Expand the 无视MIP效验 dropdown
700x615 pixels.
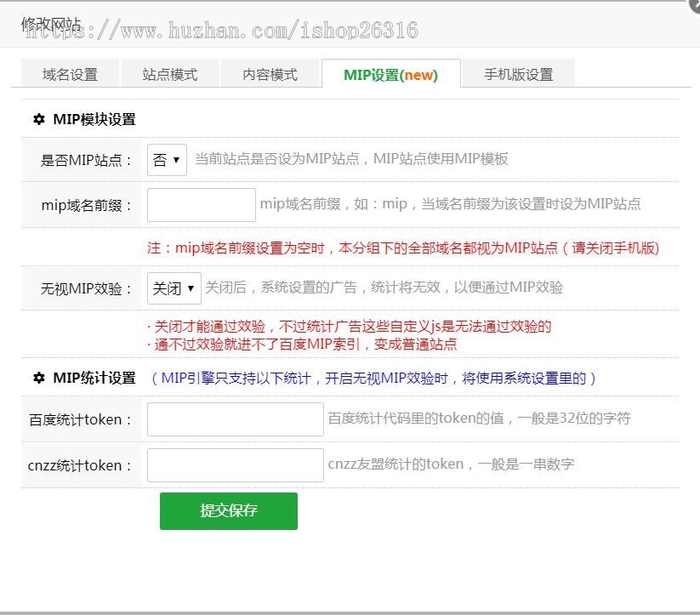coord(174,288)
